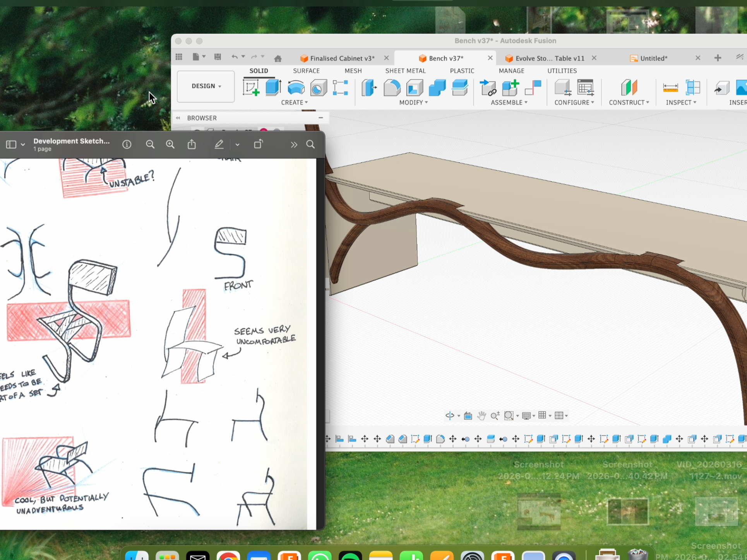Select the Zoom tool in navigation bar
Viewport: 747px width, 560px height.
tap(495, 416)
